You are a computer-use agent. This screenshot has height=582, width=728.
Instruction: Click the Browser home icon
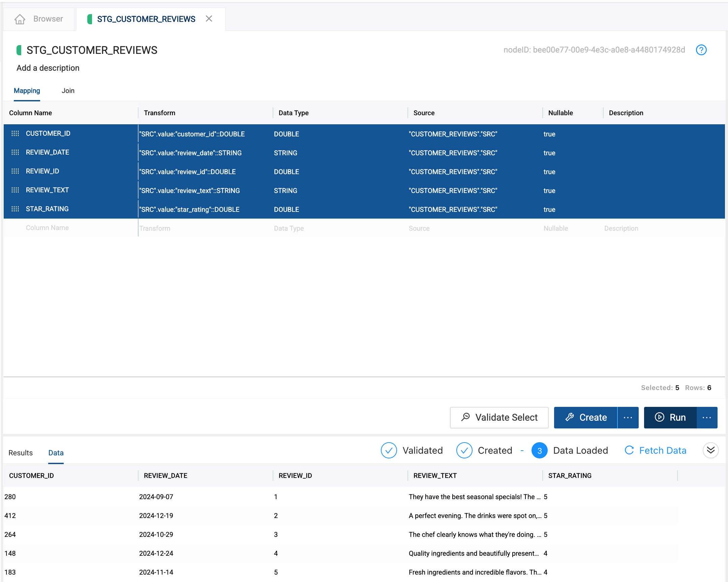click(20, 19)
